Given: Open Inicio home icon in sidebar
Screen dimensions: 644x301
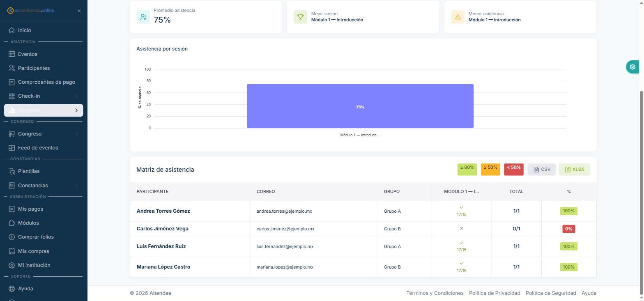Looking at the screenshot, I should (x=11, y=30).
